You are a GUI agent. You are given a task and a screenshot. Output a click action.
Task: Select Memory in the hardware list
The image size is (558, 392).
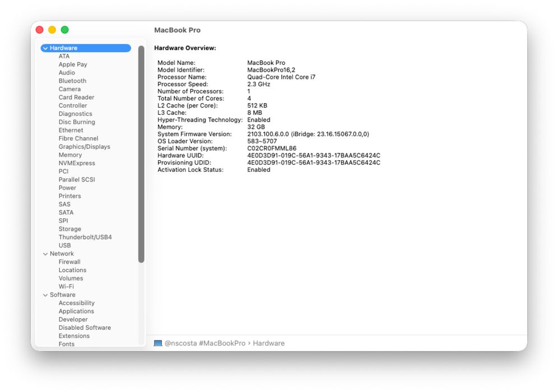click(70, 155)
